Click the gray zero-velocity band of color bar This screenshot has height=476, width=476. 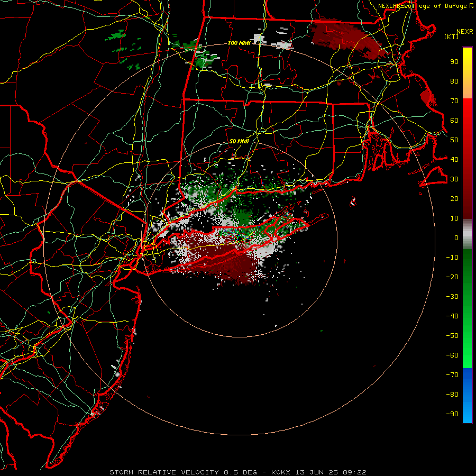[467, 234]
